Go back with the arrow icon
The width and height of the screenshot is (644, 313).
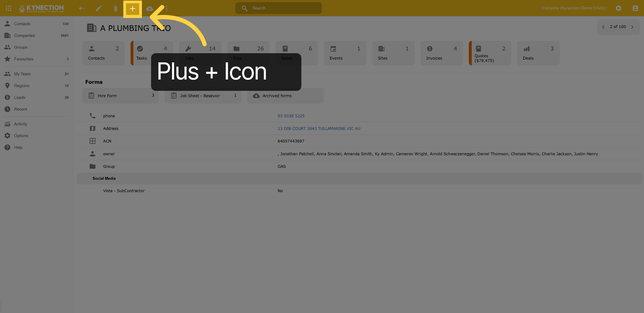click(82, 8)
